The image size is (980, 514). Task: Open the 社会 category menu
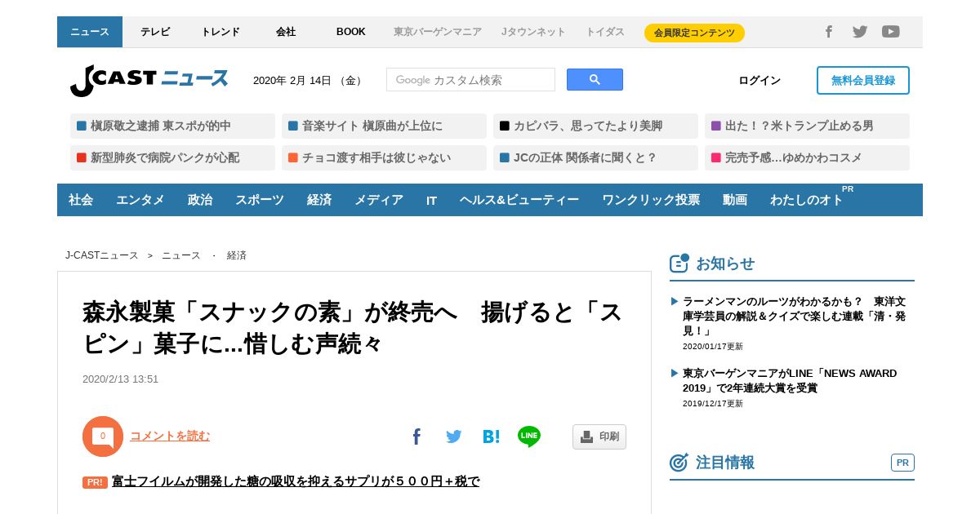click(x=81, y=200)
